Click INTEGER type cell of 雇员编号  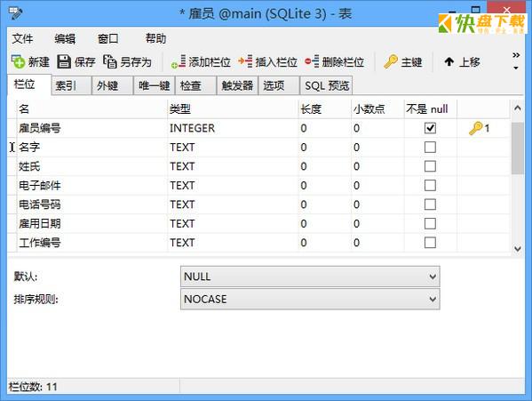coord(233,128)
